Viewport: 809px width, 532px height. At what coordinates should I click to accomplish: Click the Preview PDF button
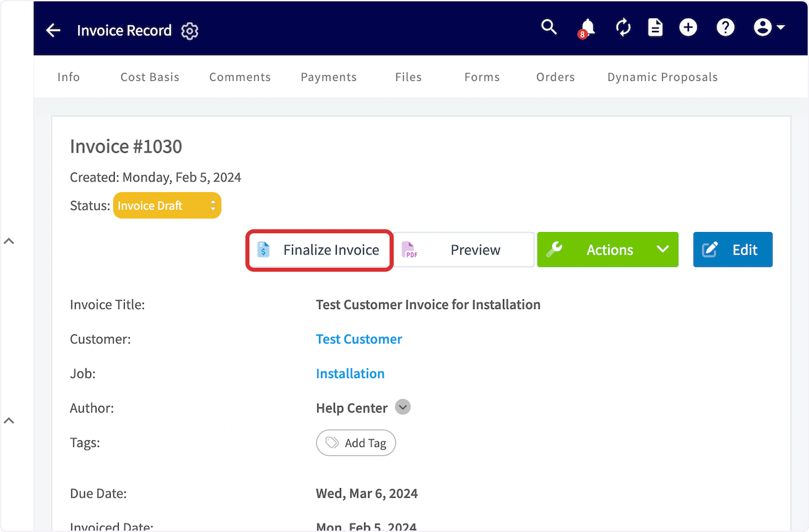coord(464,250)
